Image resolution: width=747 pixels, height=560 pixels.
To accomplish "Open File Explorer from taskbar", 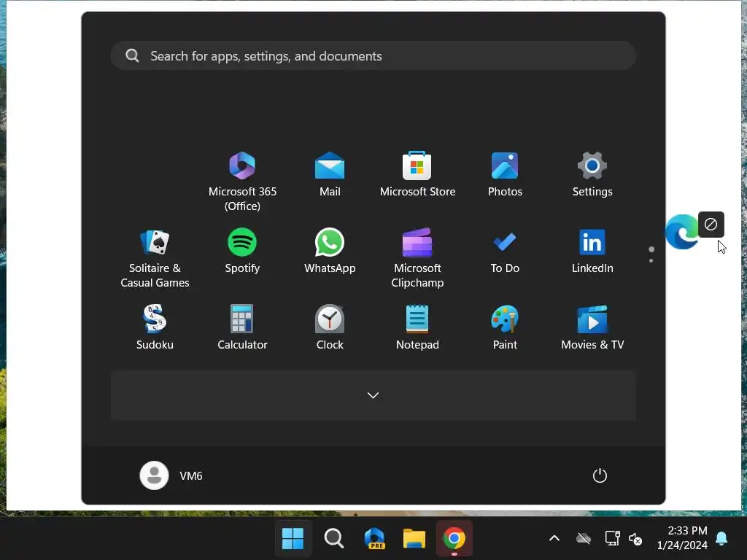I will point(414,539).
